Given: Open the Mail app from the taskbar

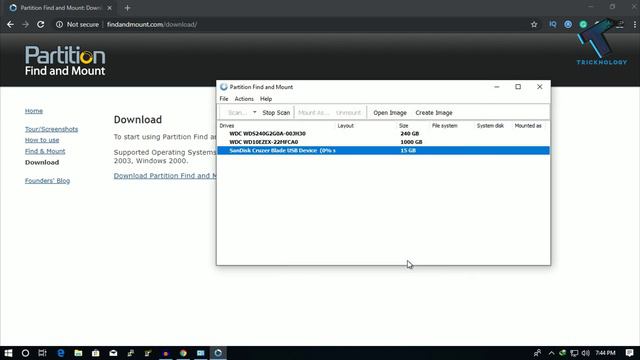Looking at the screenshot, I should click(x=113, y=353).
